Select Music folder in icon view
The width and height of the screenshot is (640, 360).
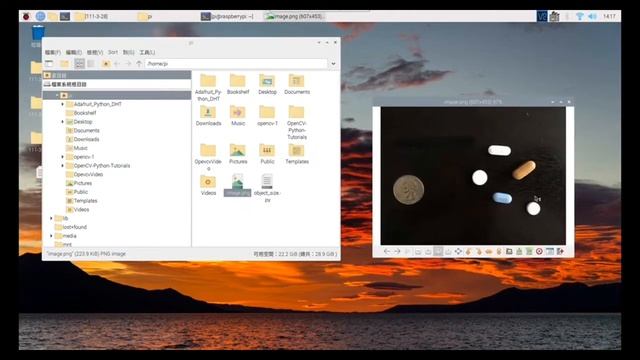coord(238,116)
